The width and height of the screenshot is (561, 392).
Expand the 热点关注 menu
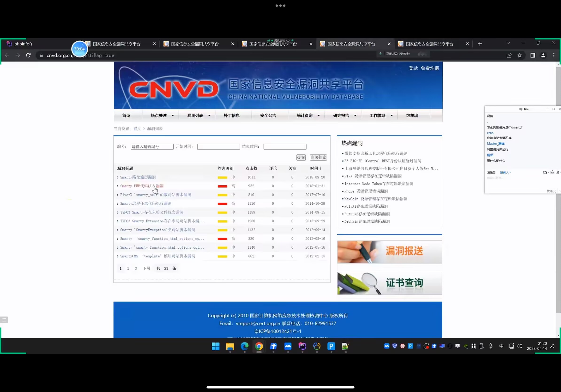pos(162,115)
